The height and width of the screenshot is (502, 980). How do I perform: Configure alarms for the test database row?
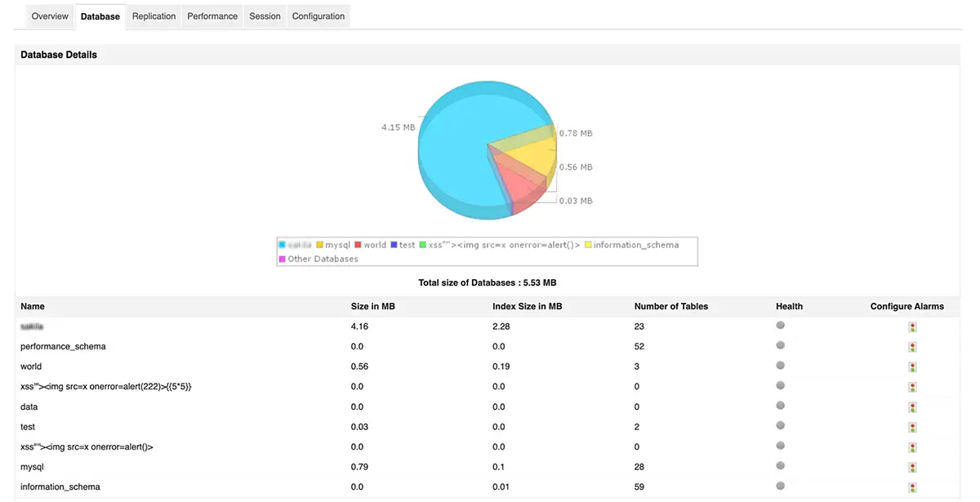pyautogui.click(x=912, y=426)
